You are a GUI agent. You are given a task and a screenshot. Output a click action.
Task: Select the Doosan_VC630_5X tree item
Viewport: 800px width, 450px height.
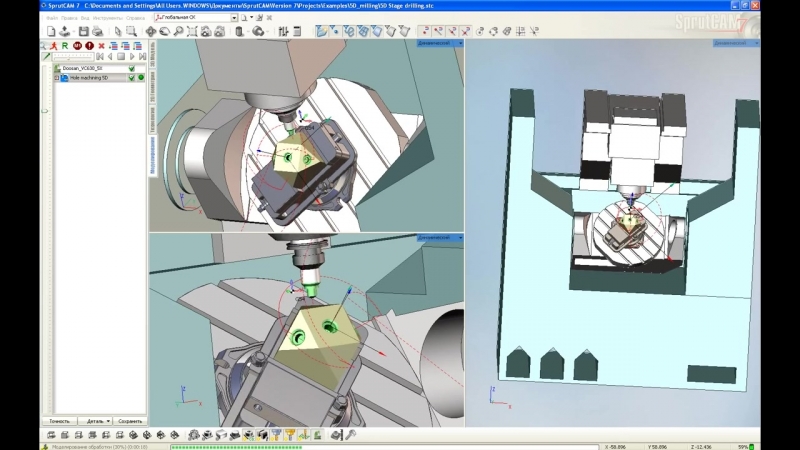pyautogui.click(x=83, y=68)
